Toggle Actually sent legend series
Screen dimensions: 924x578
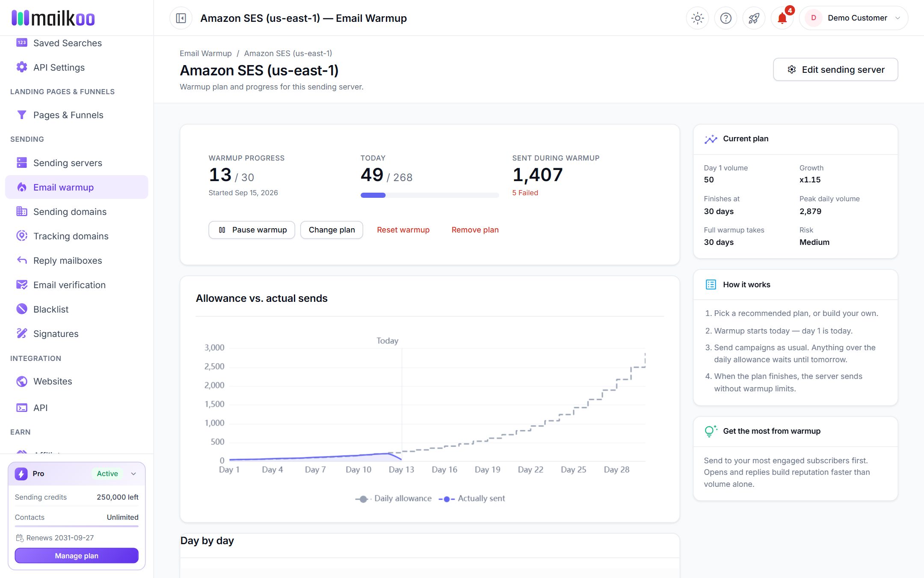(x=472, y=498)
